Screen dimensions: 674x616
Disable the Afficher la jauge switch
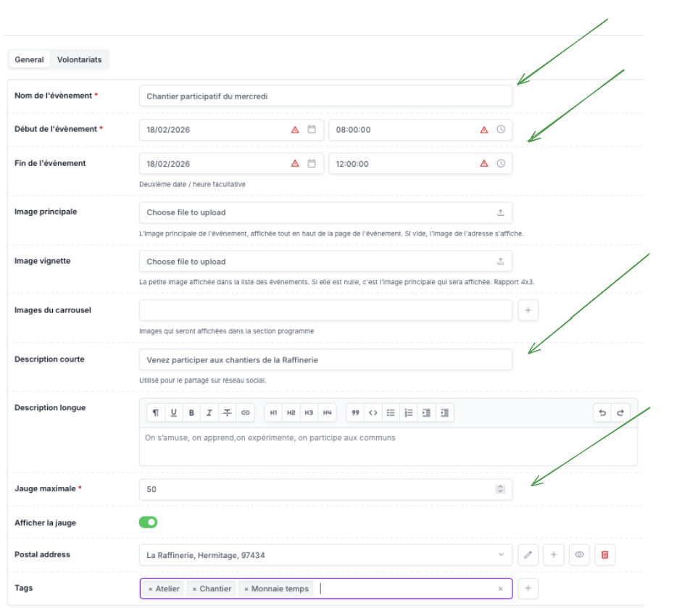[148, 522]
